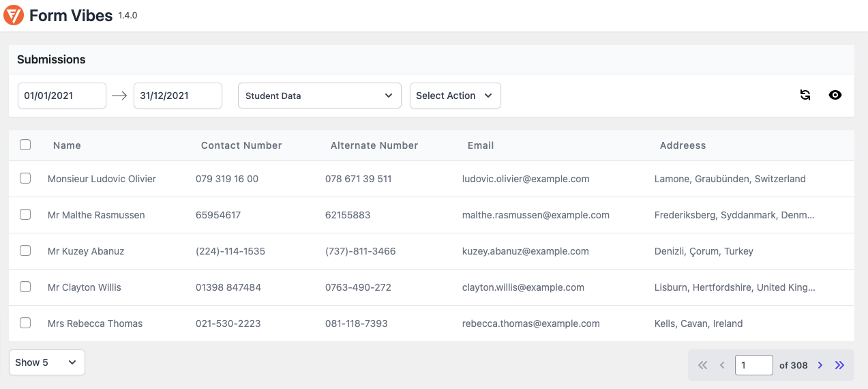Click alternate number 081-118-7393
The width and height of the screenshot is (868, 389).
click(357, 323)
